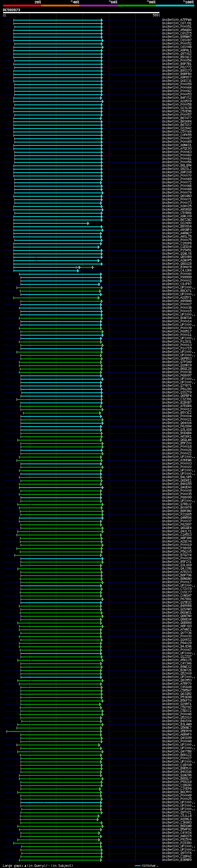Select hit UniRef100_O22490
This screenshot has width=197, height=868.
tap(177, 223)
